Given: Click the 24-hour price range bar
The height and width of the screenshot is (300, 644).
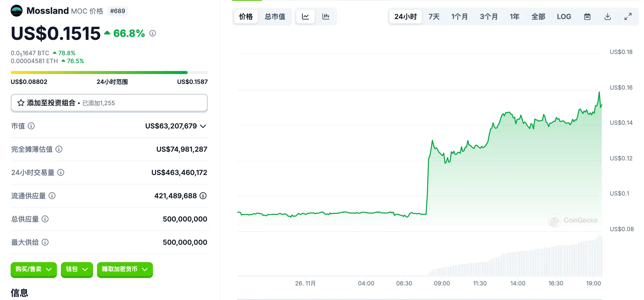Looking at the screenshot, I should 109,73.
